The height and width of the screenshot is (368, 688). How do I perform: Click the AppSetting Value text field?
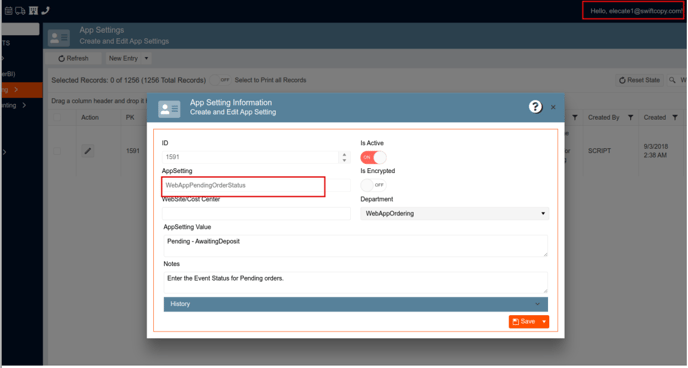355,246
